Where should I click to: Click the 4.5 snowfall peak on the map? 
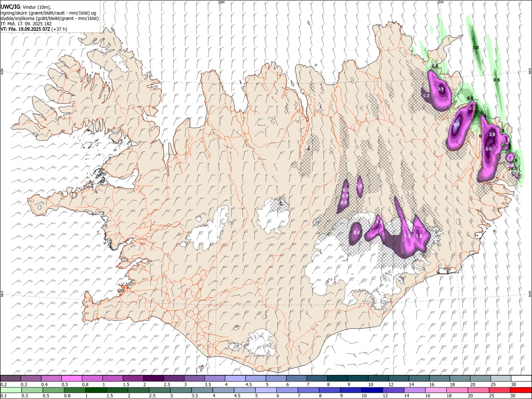click(456, 124)
